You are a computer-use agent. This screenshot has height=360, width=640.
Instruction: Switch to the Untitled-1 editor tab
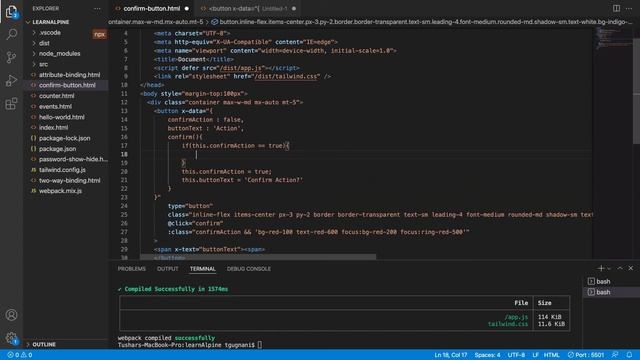click(x=247, y=8)
